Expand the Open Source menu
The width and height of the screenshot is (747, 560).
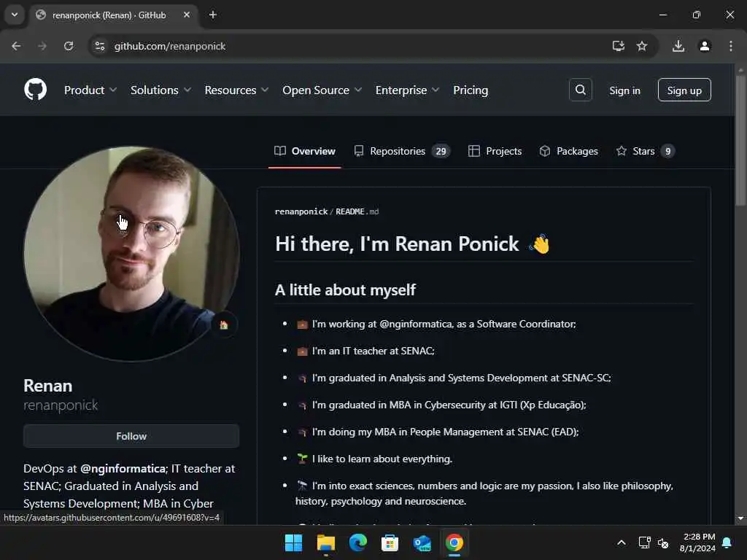tap(322, 90)
